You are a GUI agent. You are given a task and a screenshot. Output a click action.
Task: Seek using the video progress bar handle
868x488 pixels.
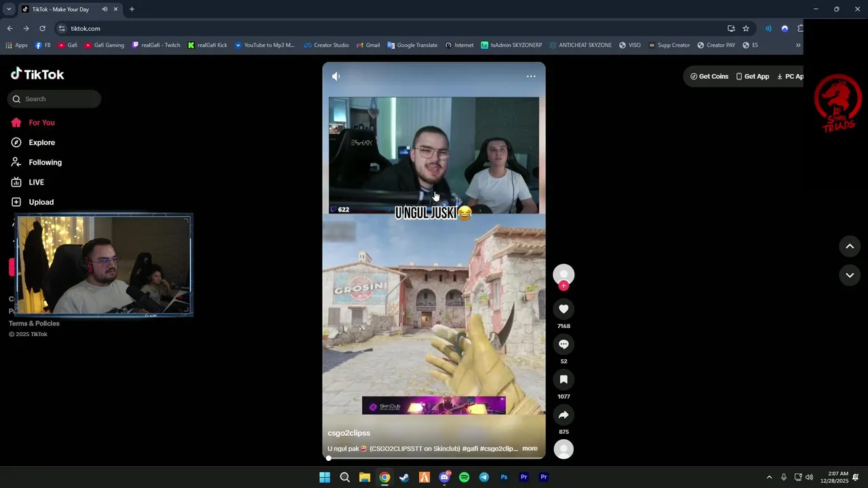(x=329, y=458)
